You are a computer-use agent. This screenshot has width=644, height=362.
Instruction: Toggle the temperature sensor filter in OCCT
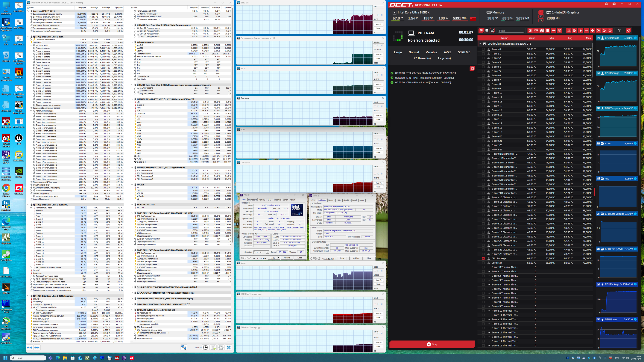569,30
